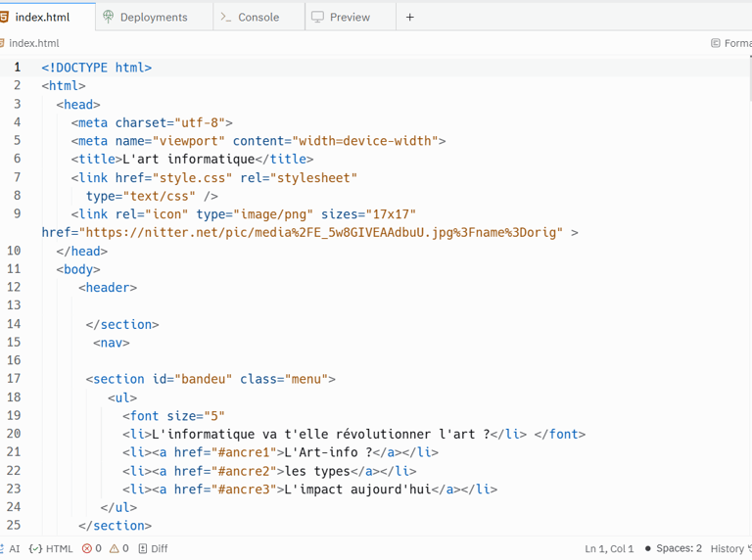Open a new tab with plus button
Screen dimensions: 752x560
pos(409,17)
